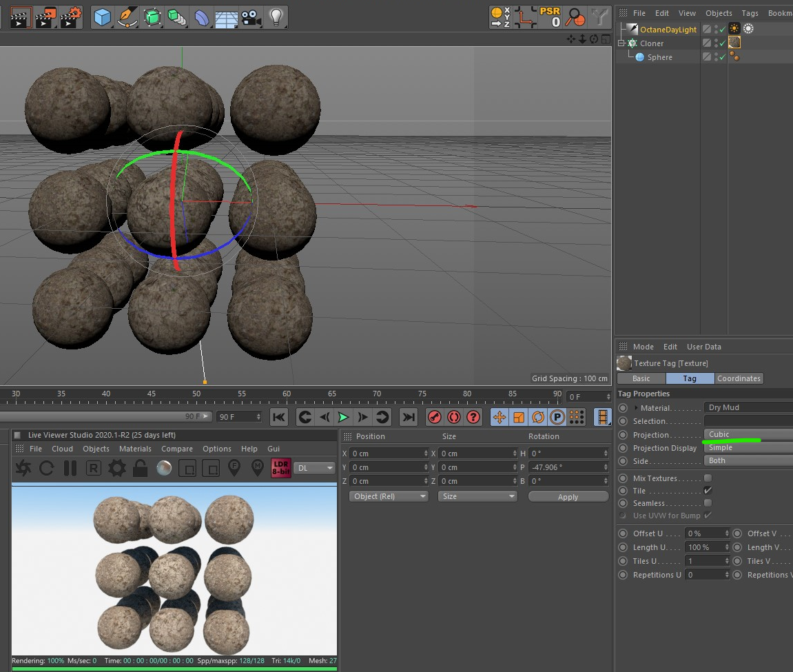Enable the Mix Textures checkbox
793x672 pixels.
click(708, 478)
